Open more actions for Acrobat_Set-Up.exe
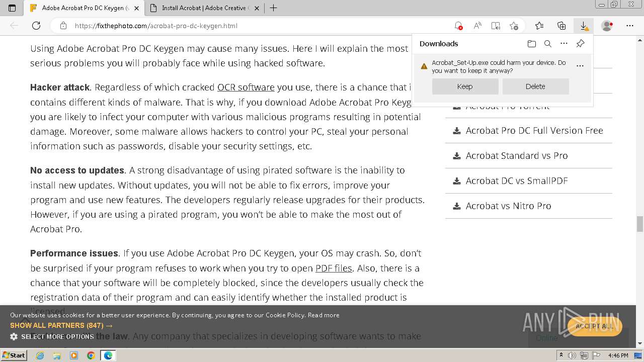The width and height of the screenshot is (644, 362). 580,66
